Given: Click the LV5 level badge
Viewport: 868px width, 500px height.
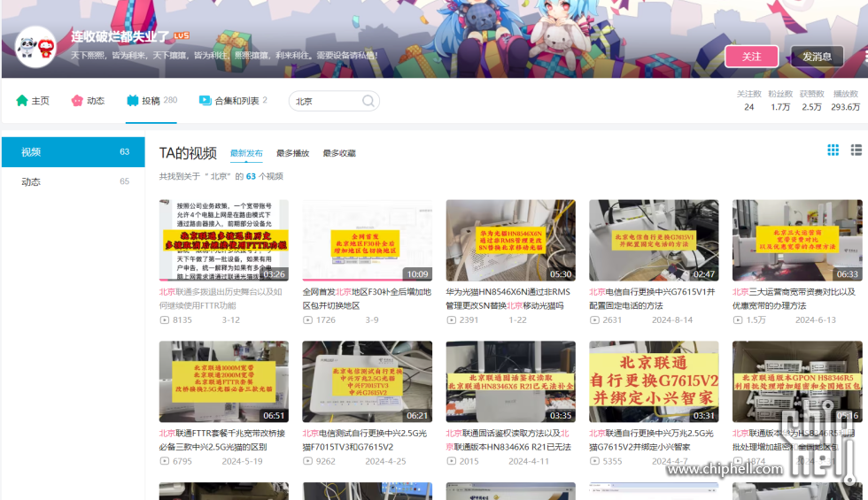Looking at the screenshot, I should [182, 35].
